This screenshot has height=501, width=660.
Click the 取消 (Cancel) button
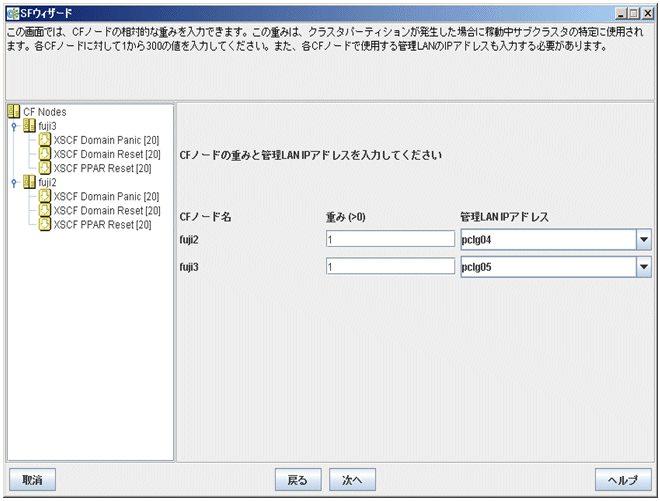pyautogui.click(x=32, y=480)
